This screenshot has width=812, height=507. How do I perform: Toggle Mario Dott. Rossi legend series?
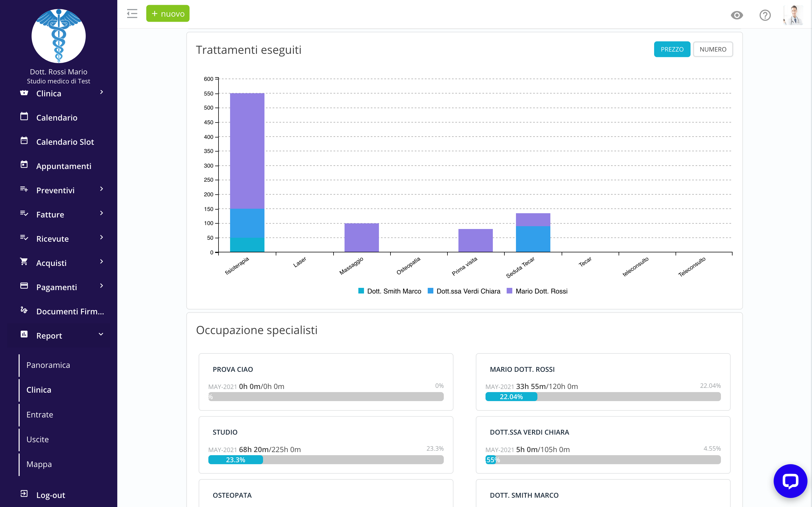pos(537,291)
